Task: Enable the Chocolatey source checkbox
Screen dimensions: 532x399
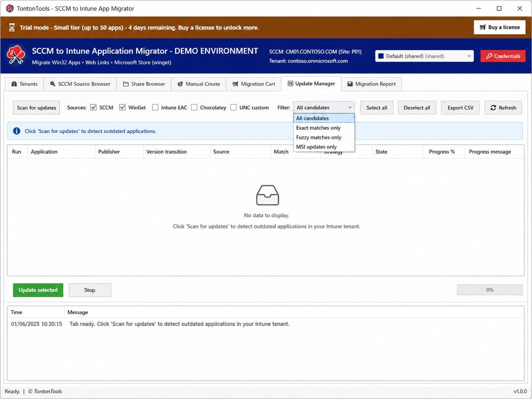Action: [x=194, y=107]
